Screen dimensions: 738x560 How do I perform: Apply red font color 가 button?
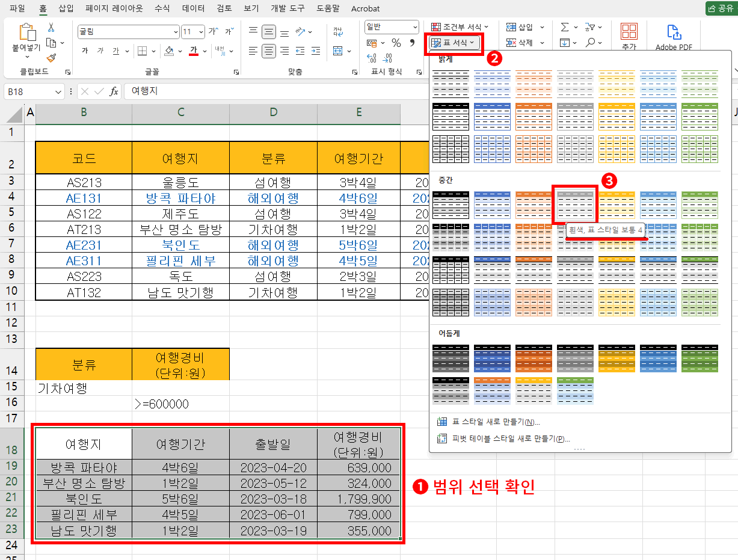click(194, 51)
